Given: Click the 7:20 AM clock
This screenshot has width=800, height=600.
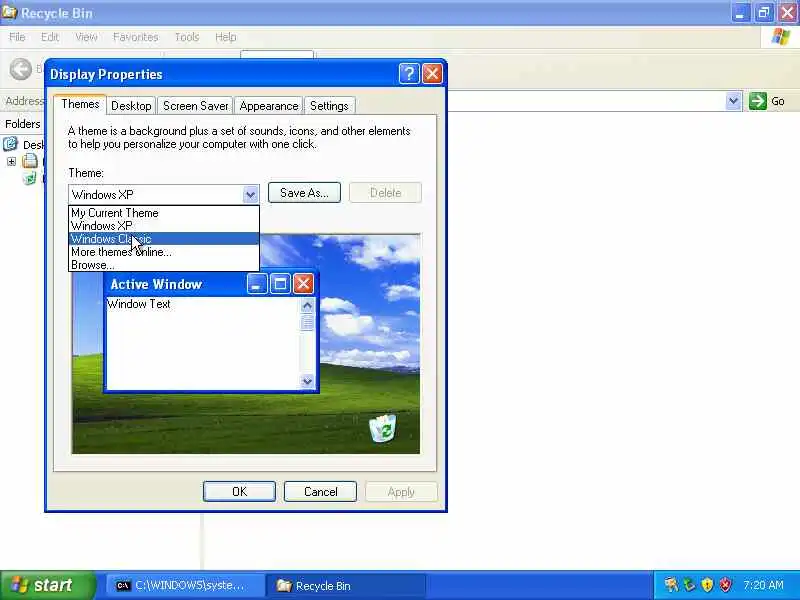Looking at the screenshot, I should tap(763, 585).
